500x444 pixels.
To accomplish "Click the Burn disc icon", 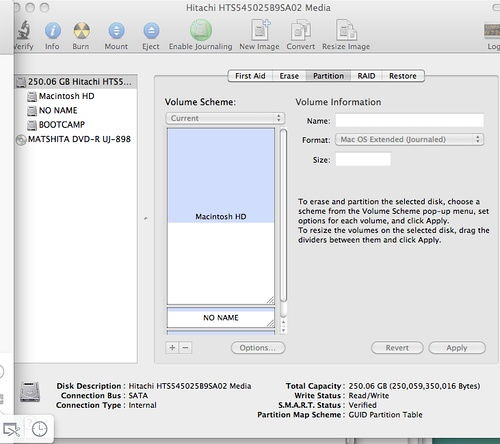I will pos(81,31).
